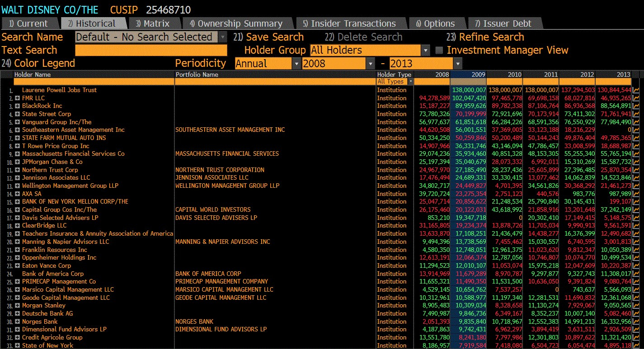Open chart icon for JPMorgan Chase row
This screenshot has width=644, height=349.
[636, 162]
